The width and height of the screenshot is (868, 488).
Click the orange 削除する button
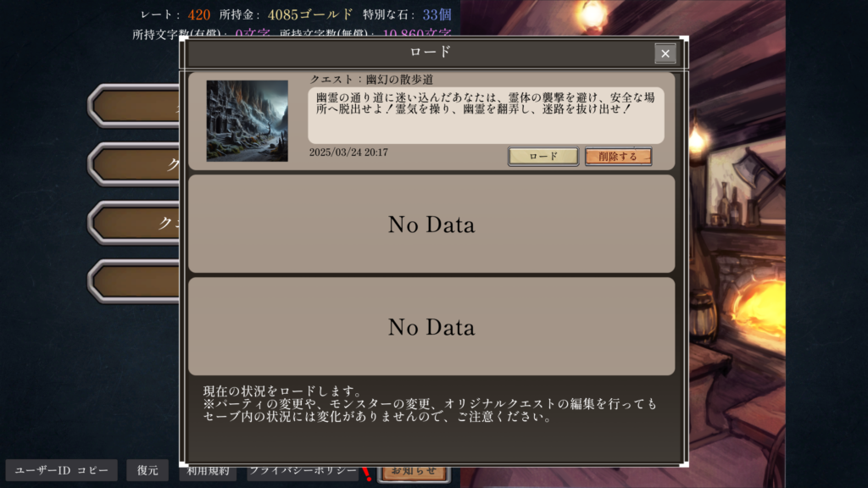618,157
